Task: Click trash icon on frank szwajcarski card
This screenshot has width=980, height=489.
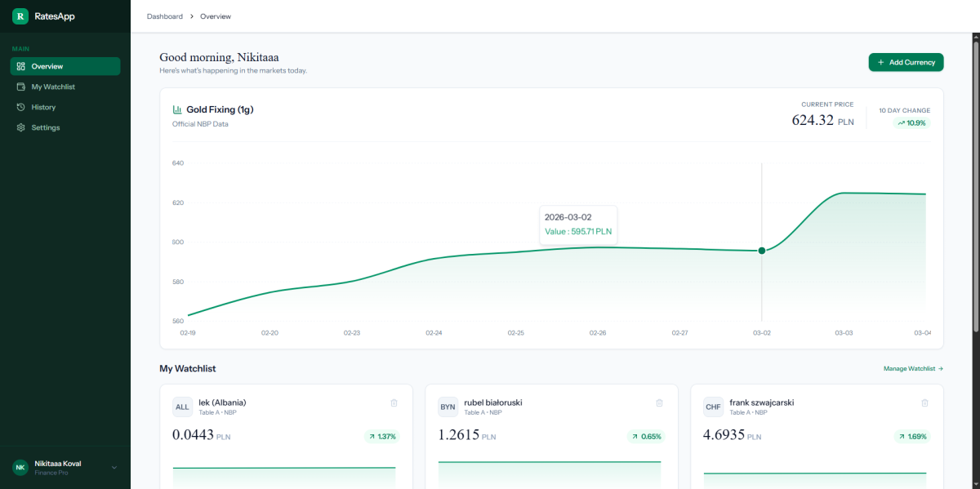Action: [x=924, y=402]
